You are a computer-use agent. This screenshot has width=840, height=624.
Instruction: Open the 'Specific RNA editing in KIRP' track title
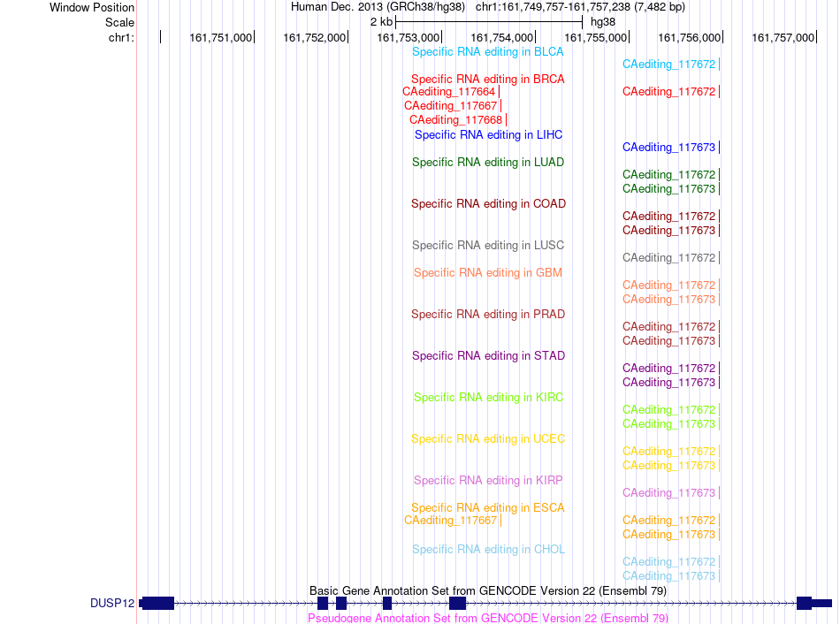click(x=487, y=481)
